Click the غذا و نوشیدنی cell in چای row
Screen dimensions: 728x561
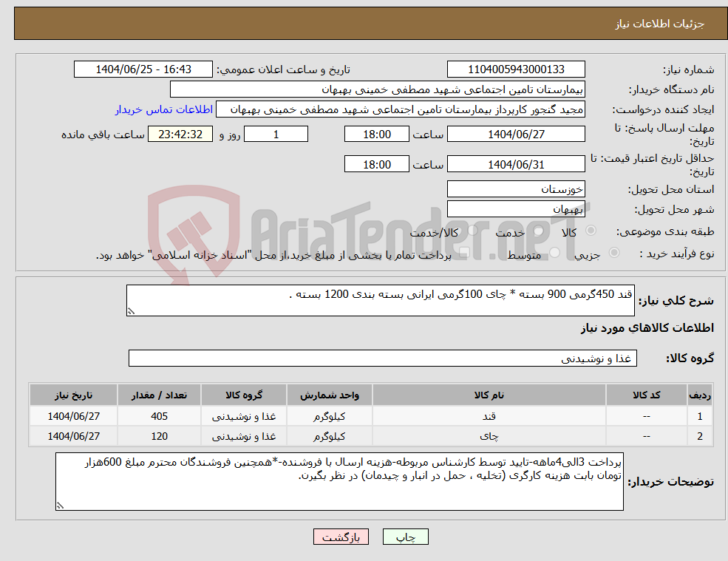point(244,436)
